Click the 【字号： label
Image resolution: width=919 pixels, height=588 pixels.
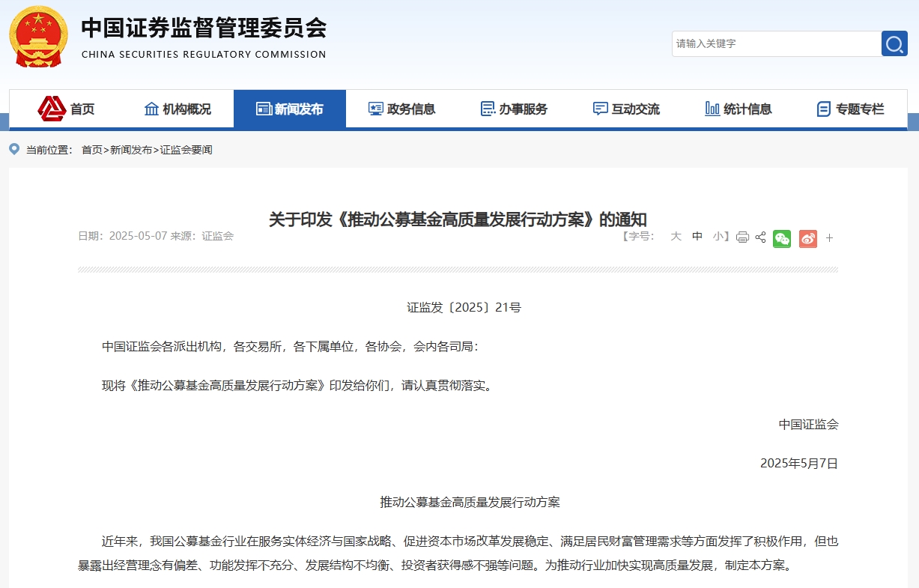tap(638, 236)
